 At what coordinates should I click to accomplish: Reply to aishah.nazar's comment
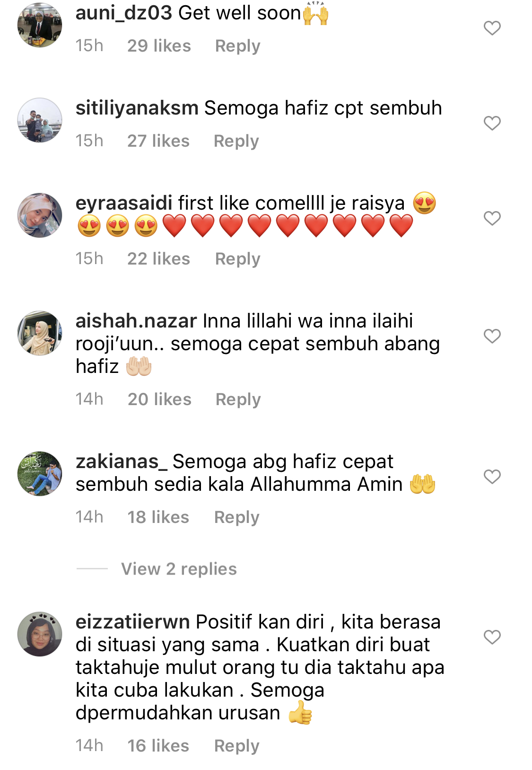(238, 399)
